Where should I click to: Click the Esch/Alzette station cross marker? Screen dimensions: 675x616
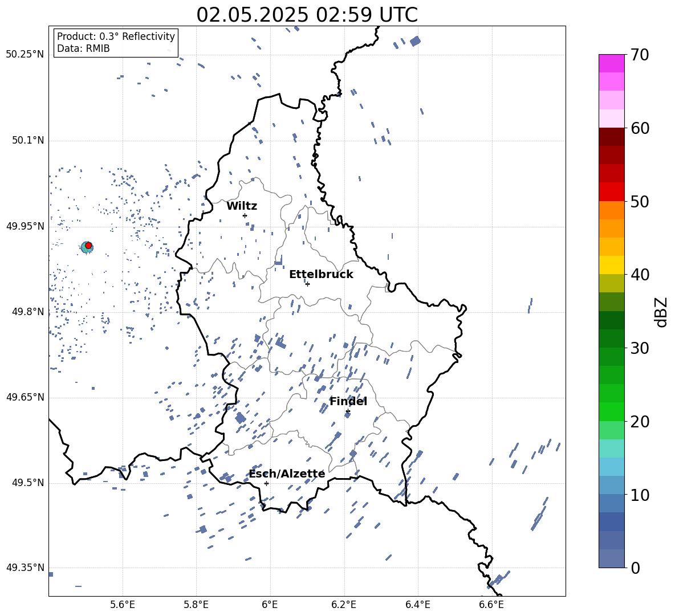266,483
